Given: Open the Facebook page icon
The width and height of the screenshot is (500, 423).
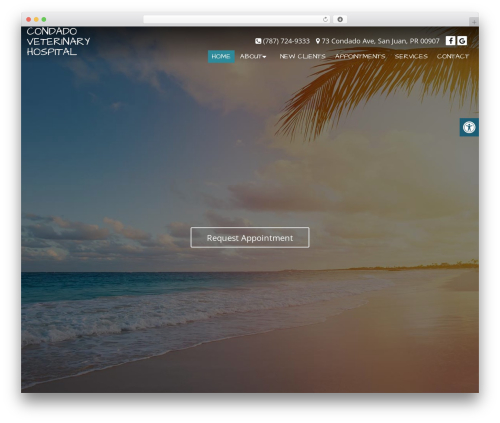Looking at the screenshot, I should (x=450, y=41).
